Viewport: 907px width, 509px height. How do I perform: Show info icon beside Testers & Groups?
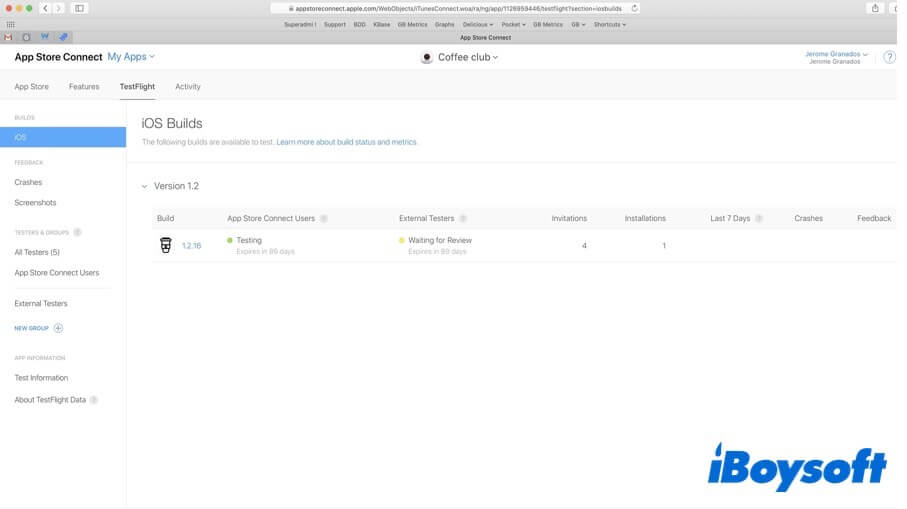(x=77, y=232)
